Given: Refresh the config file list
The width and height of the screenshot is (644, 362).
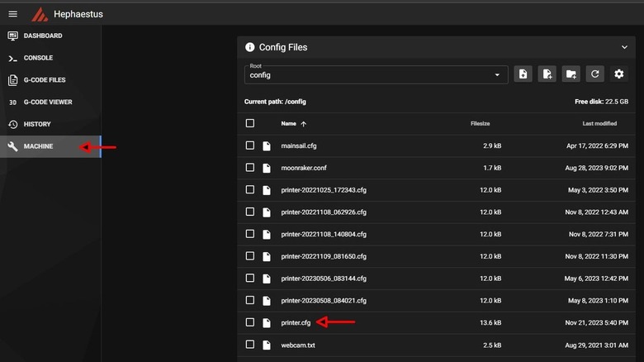Looking at the screenshot, I should [x=594, y=74].
